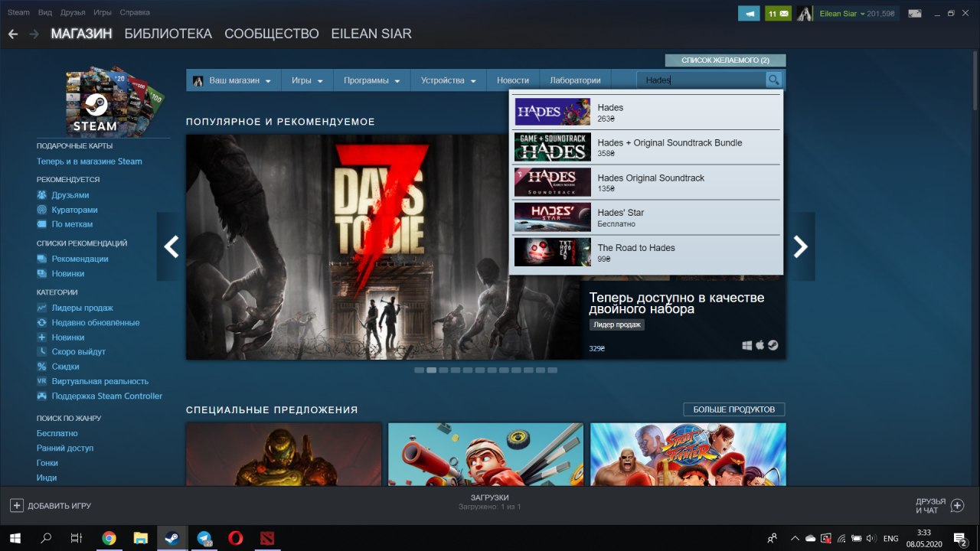Open Теперь и в магазине Steam link
980x551 pixels.
click(x=89, y=161)
